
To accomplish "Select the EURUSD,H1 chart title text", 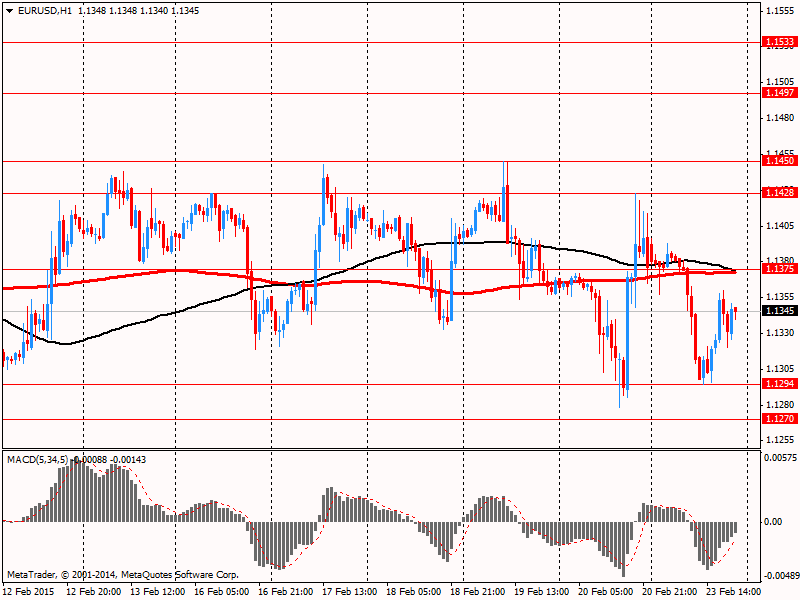I will point(45,11).
